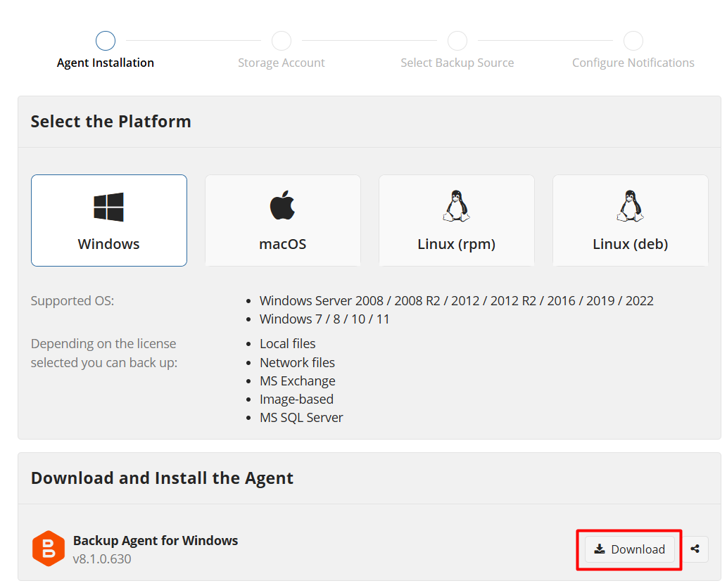The width and height of the screenshot is (727, 588).
Task: Click the 'MS SQL Server' list item
Action: 301,418
